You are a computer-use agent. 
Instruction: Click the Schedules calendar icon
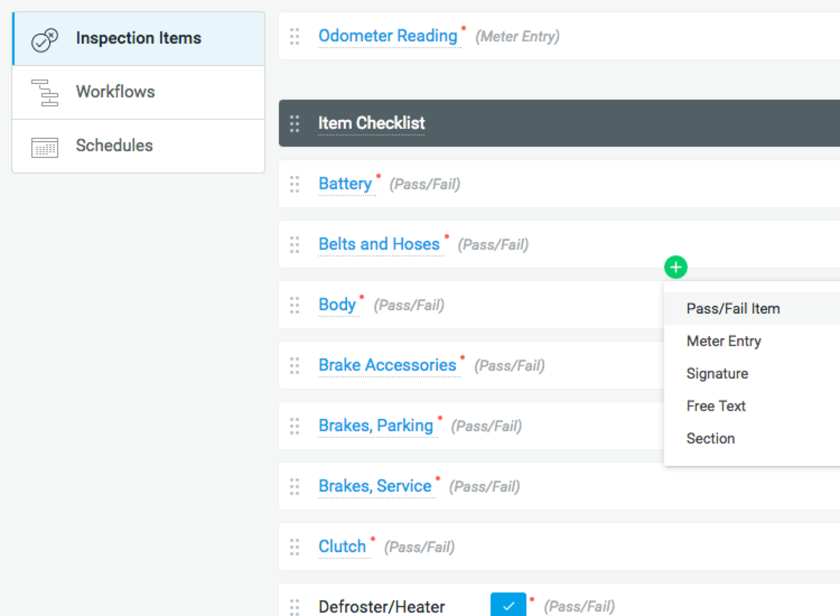click(45, 147)
